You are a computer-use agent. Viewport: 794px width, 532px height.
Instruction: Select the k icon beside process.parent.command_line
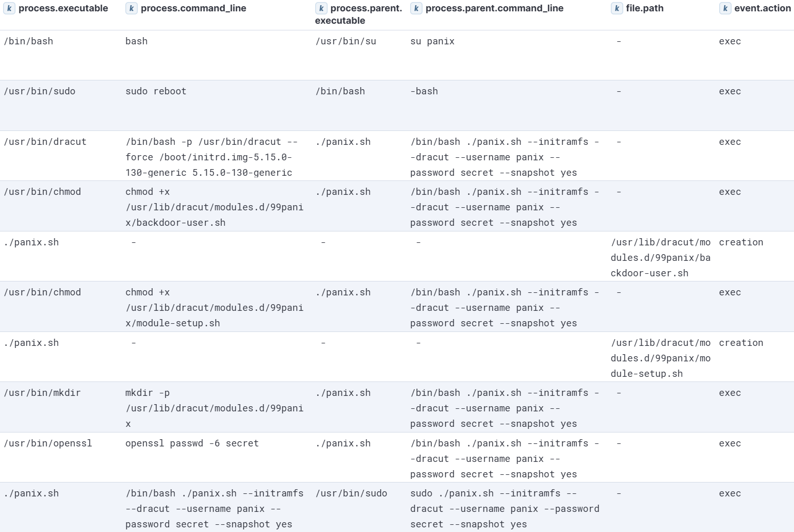click(x=416, y=8)
